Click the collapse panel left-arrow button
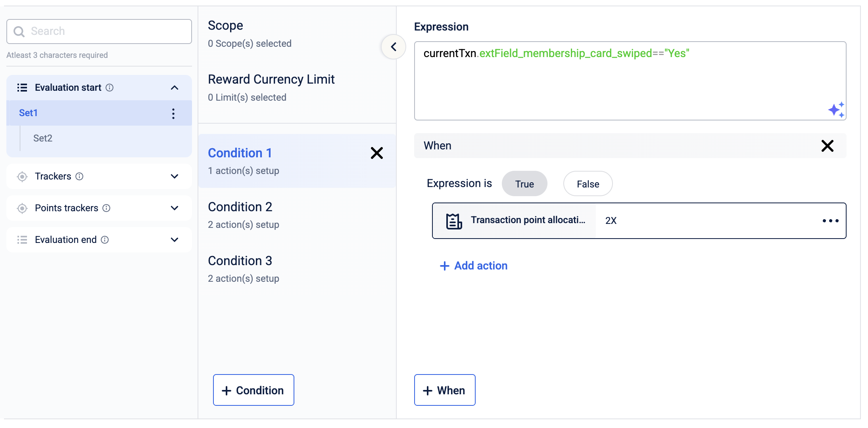Viewport: 868px width, 428px height. coord(394,47)
